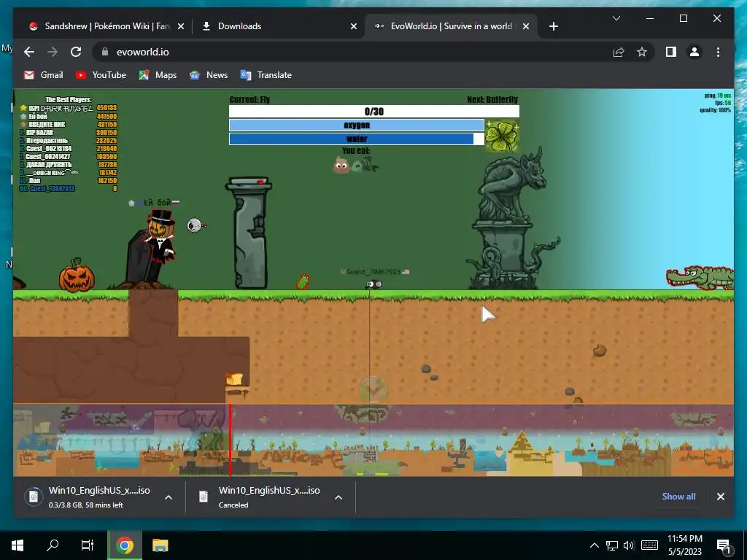Viewport: 747px width, 560px height.
Task: Open Task View on the taskbar
Action: [x=88, y=545]
